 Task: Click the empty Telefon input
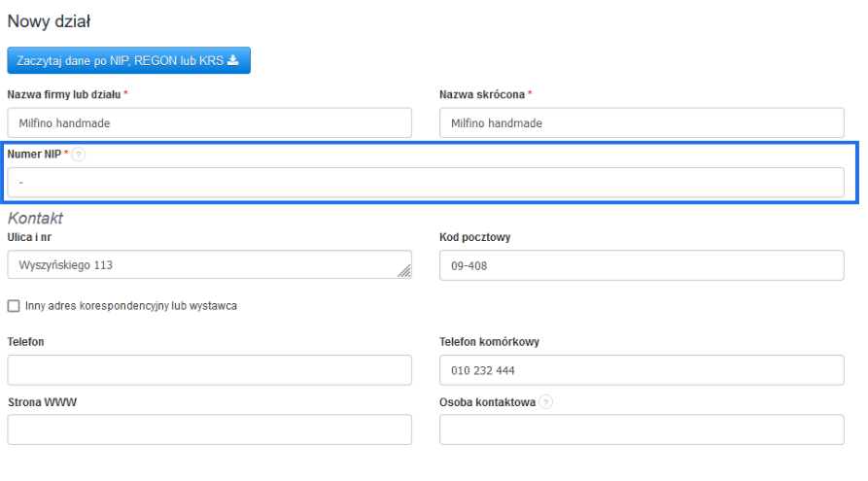pyautogui.click(x=209, y=370)
